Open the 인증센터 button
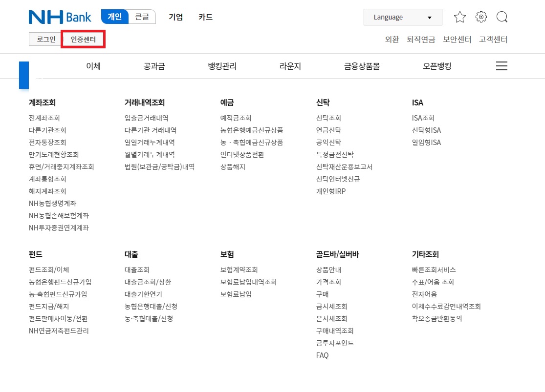Image resolution: width=545 pixels, height=392 pixels. pyautogui.click(x=83, y=39)
